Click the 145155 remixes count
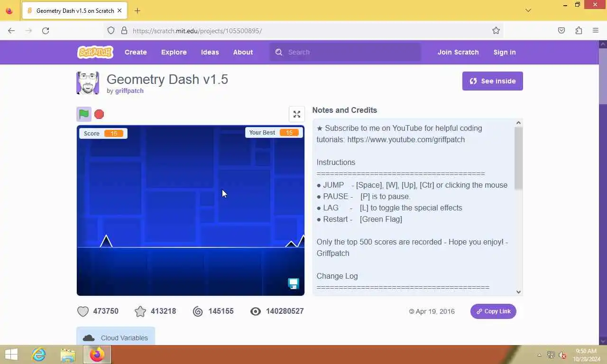607x364 pixels. [x=221, y=311]
